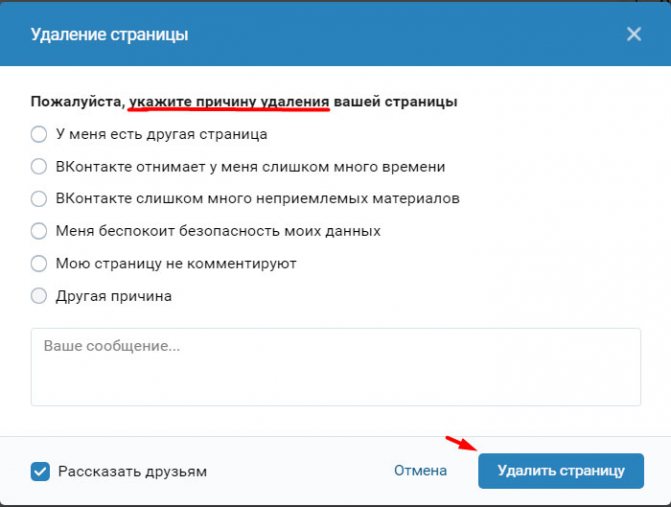Choose "ВКонтакте отнимает у меня слишком много времени"
This screenshot has height=507, width=671.
pyautogui.click(x=39, y=166)
